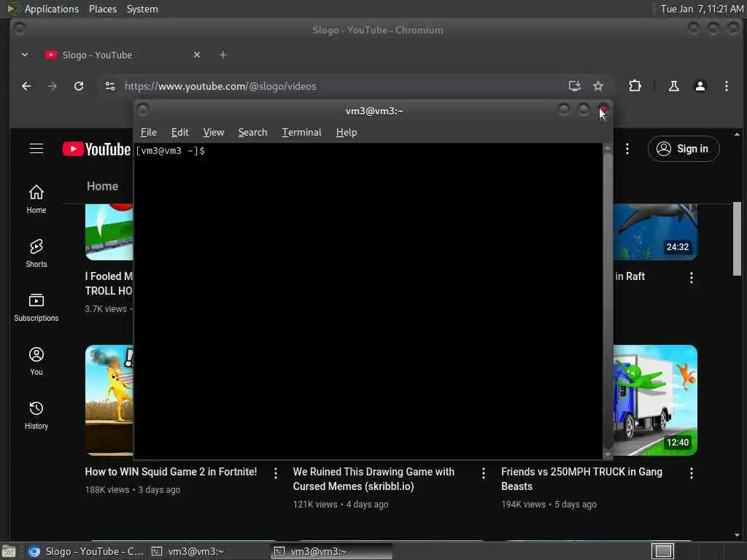Screen dimensions: 747x560
Task: Open the Extensions puzzle icon
Action: 635,86
